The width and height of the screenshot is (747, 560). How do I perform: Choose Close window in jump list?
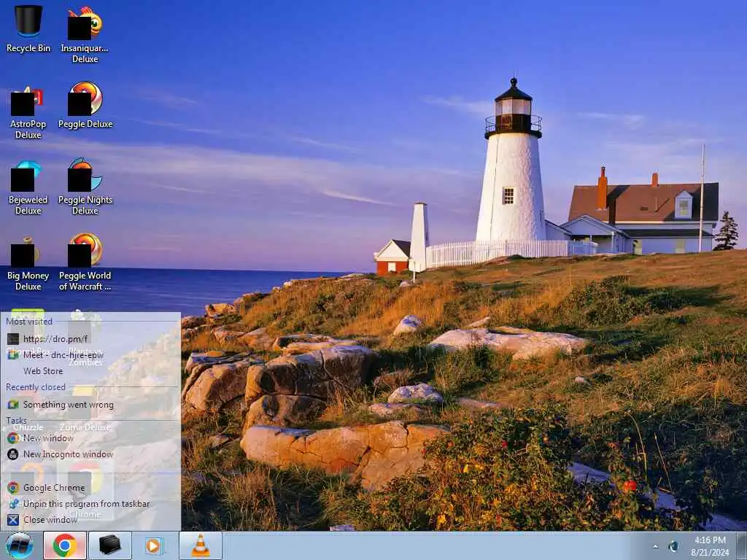[x=90, y=520]
